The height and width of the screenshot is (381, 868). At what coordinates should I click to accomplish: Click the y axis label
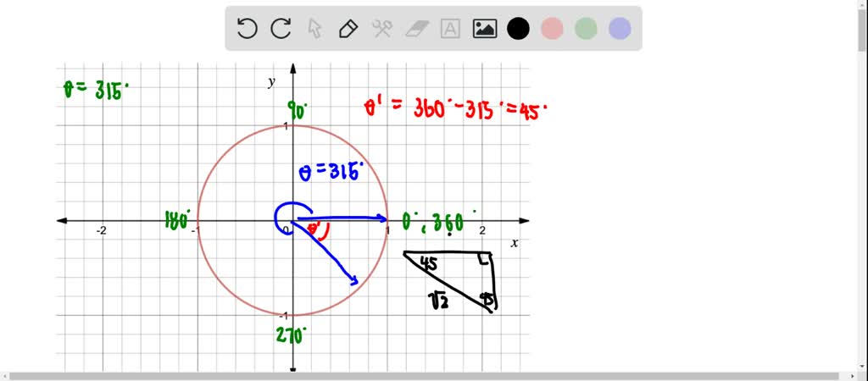point(272,82)
